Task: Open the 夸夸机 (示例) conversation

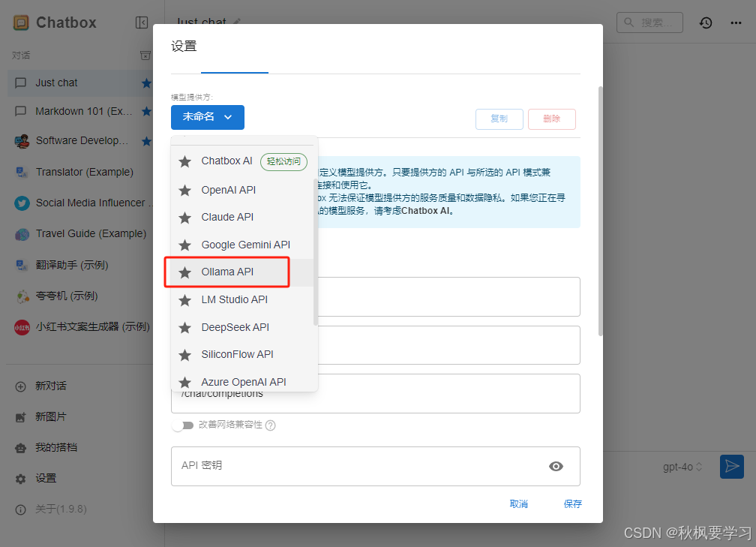Action: tap(79, 296)
